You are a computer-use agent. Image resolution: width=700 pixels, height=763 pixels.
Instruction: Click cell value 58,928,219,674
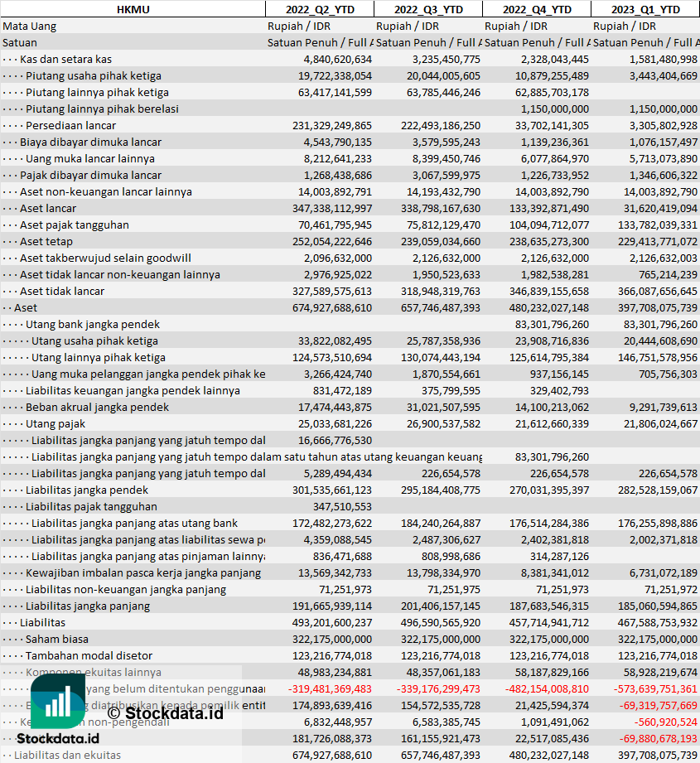pyautogui.click(x=660, y=672)
